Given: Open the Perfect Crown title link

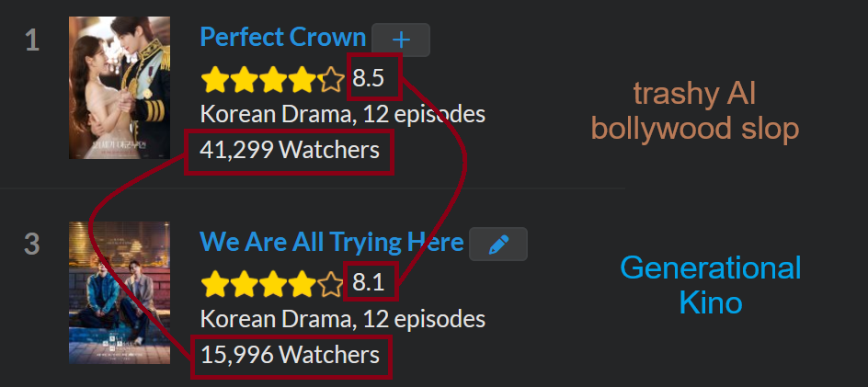Looking at the screenshot, I should pyautogui.click(x=283, y=37).
